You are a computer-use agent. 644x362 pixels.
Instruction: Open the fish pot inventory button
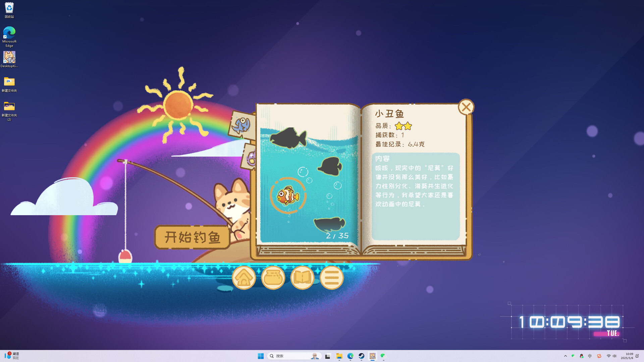[273, 278]
